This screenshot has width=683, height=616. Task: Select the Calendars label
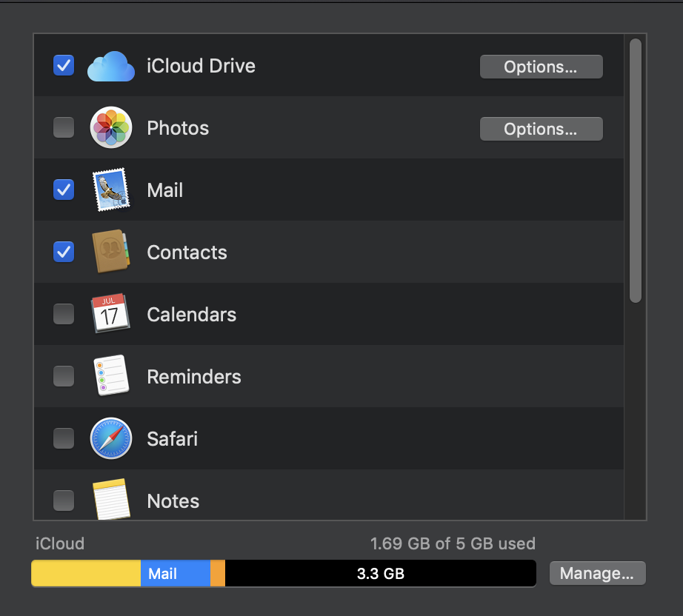pyautogui.click(x=192, y=315)
